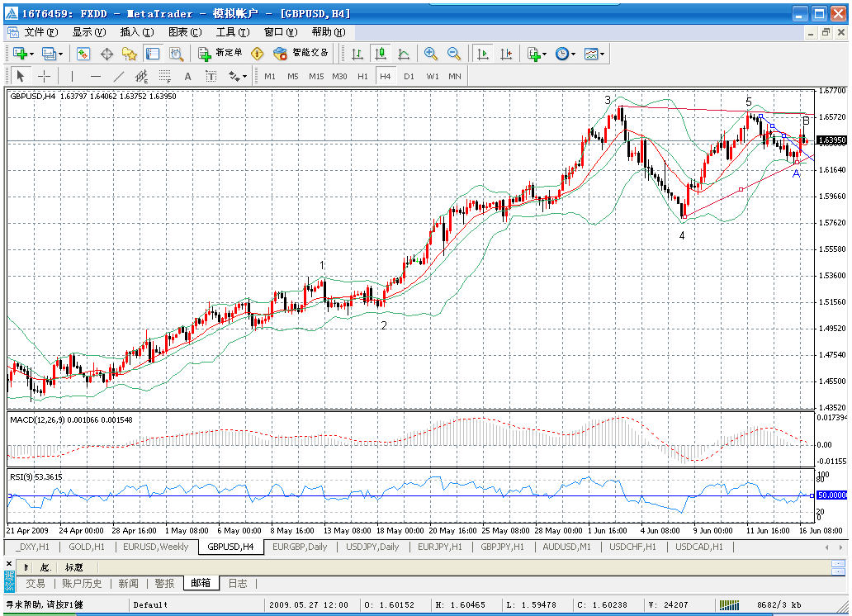Click the 新定单 new order button
This screenshot has width=852, height=616.
pyautogui.click(x=220, y=53)
